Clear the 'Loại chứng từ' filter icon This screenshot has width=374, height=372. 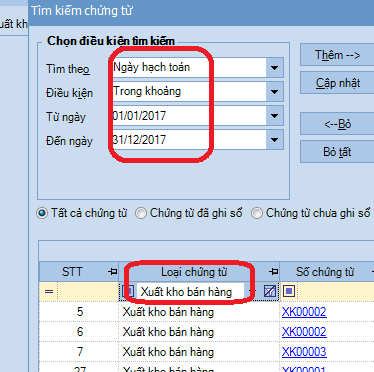[270, 292]
